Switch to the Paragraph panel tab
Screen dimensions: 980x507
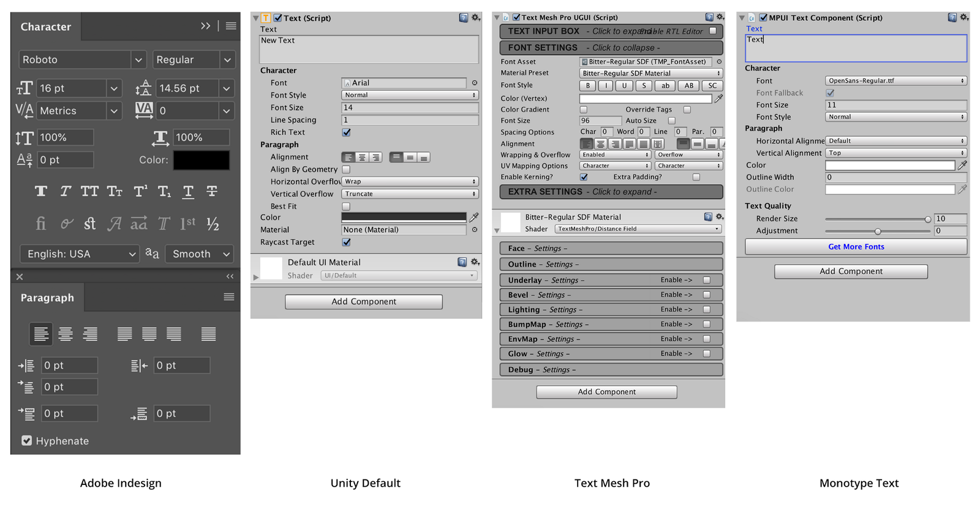click(x=47, y=298)
